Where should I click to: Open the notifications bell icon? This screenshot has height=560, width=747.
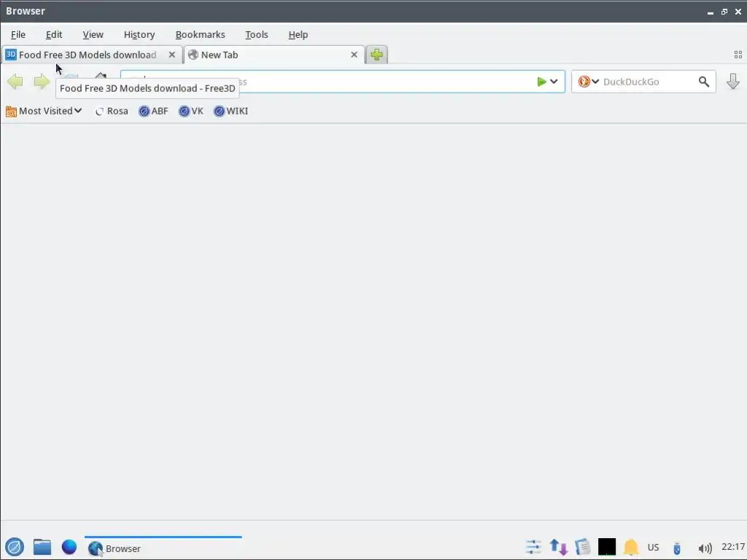631,547
